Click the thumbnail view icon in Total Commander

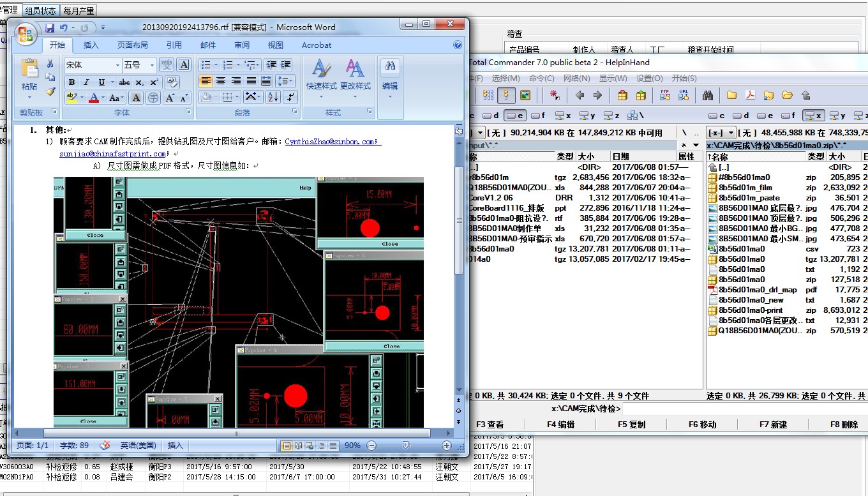click(525, 95)
